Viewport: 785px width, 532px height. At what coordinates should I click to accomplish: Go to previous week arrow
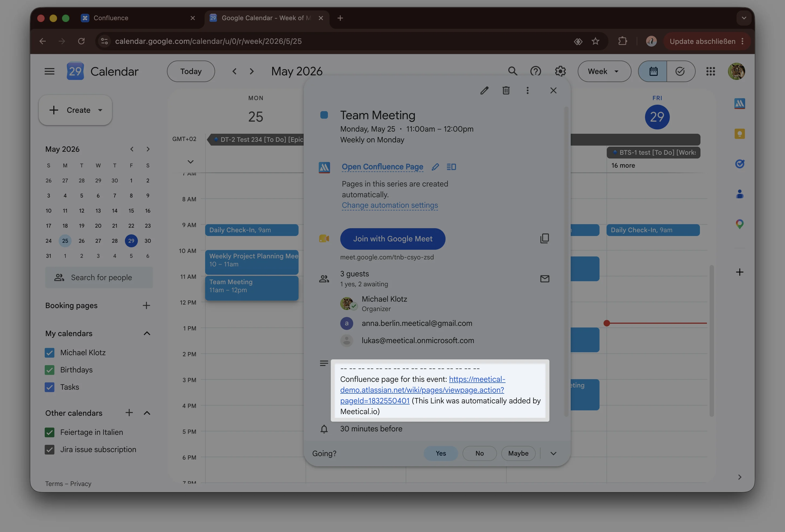pos(234,71)
